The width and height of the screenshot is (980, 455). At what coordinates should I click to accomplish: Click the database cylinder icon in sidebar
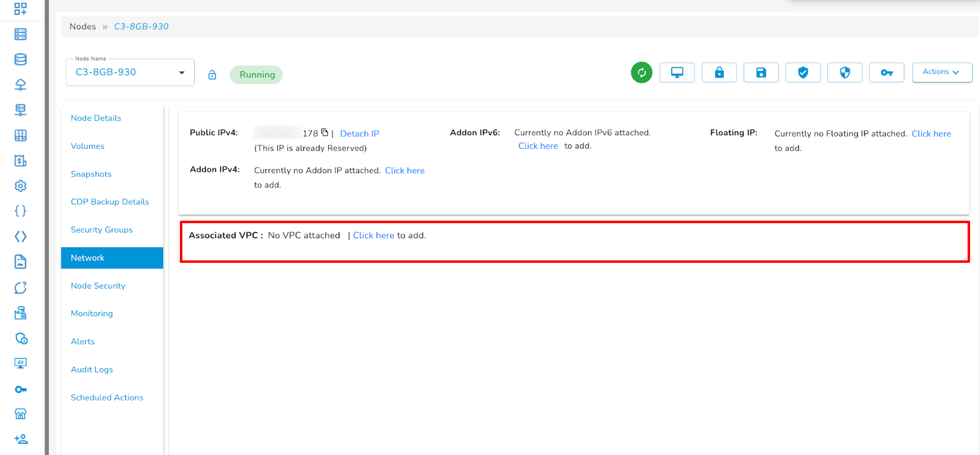20,60
